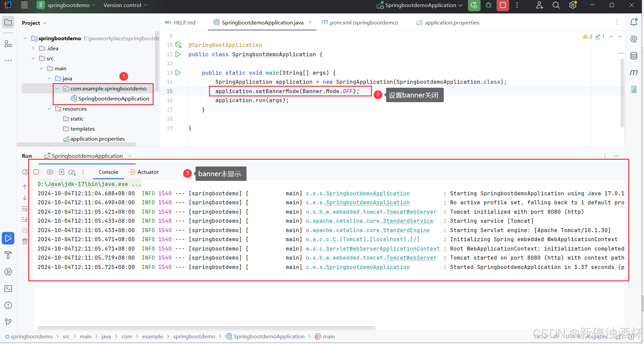Viewport: 644px width, 344px height.
Task: Open the Run tool window icon
Action: (8, 238)
